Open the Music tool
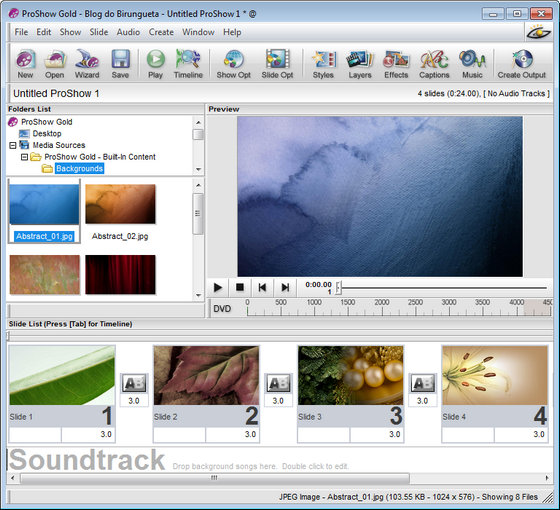This screenshot has width=560, height=510. [472, 64]
